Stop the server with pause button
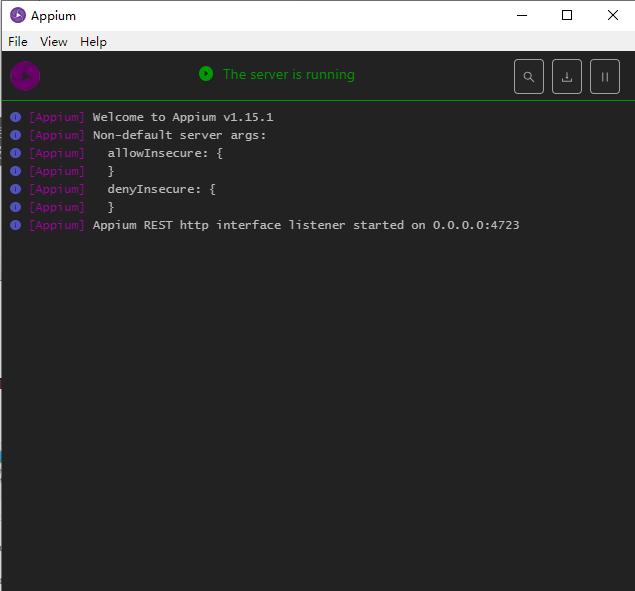 point(605,77)
